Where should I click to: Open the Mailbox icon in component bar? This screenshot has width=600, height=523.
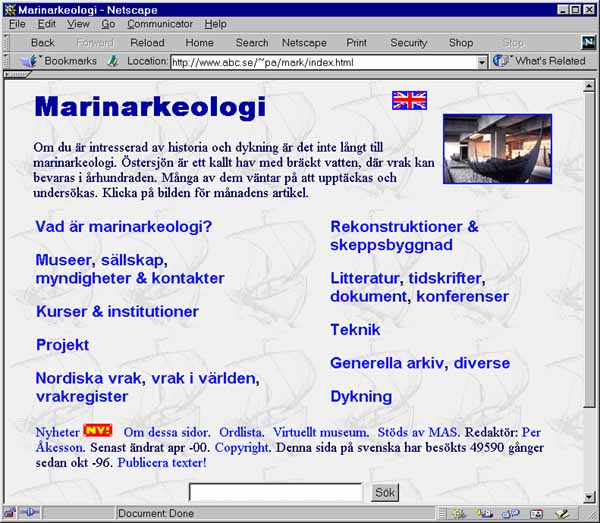[x=484, y=513]
